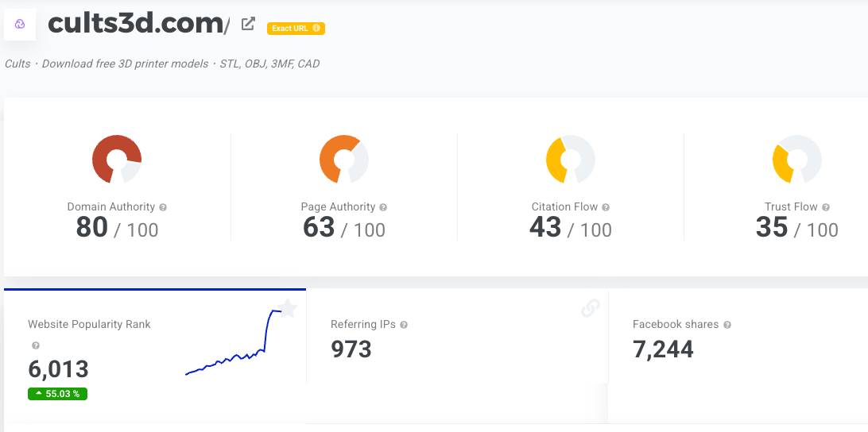Image resolution: width=868 pixels, height=432 pixels.
Task: Select the Website Popularity Rank tab
Action: pos(89,324)
